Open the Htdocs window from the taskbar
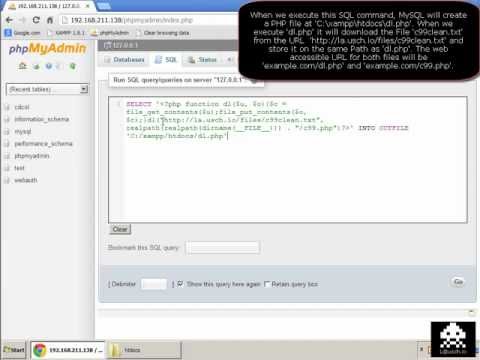The width and height of the screenshot is (480, 360). click(x=145, y=350)
